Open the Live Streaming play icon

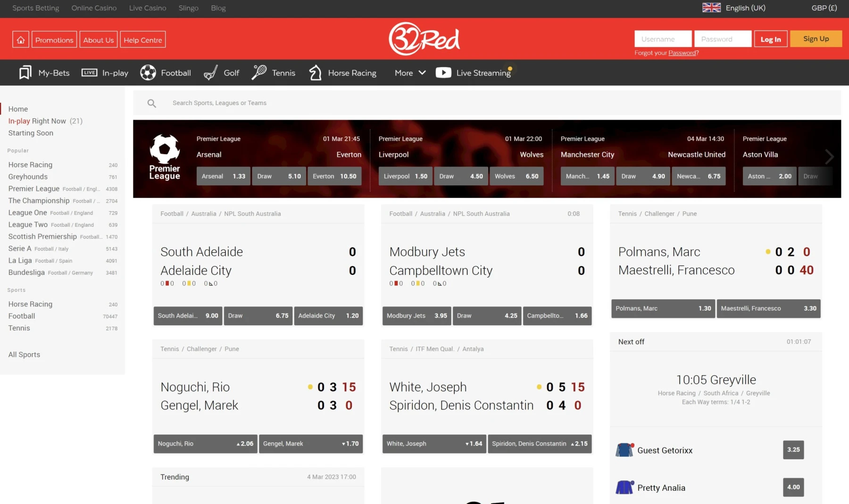443,73
